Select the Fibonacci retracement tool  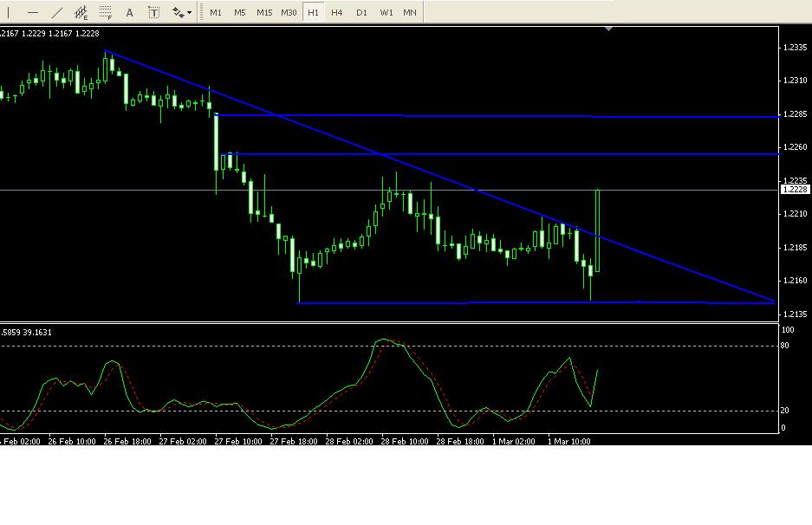click(106, 12)
